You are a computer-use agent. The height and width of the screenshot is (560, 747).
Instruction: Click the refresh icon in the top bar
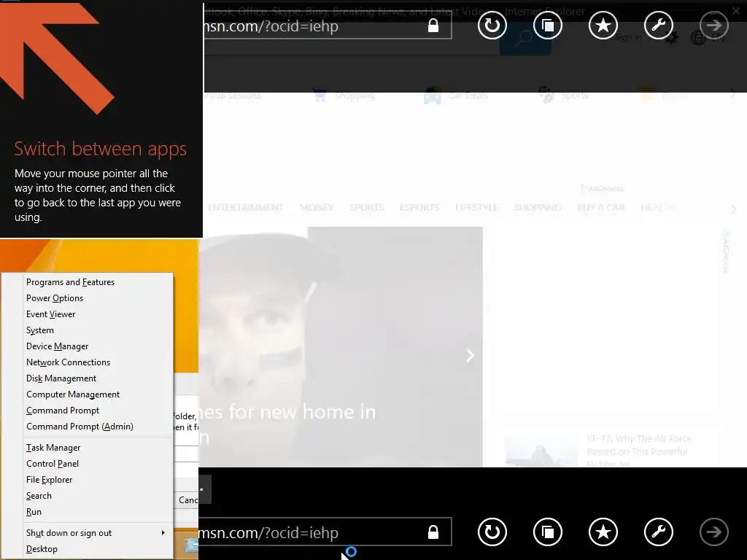pos(492,26)
